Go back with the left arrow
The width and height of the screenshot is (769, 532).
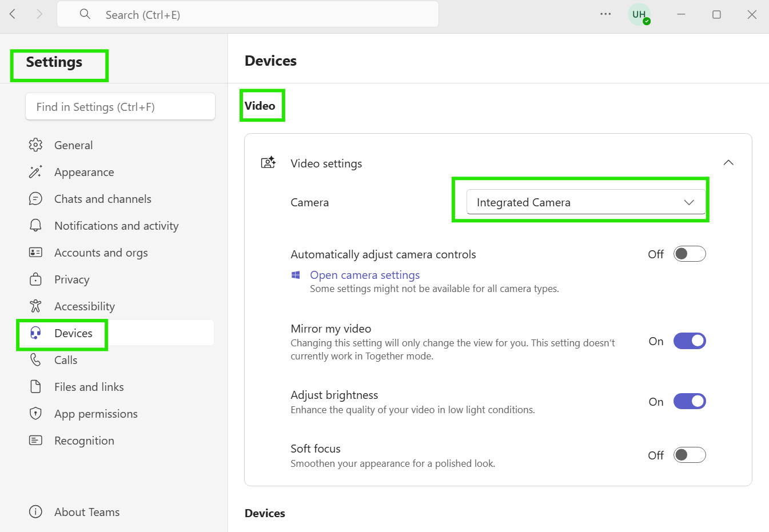point(13,14)
